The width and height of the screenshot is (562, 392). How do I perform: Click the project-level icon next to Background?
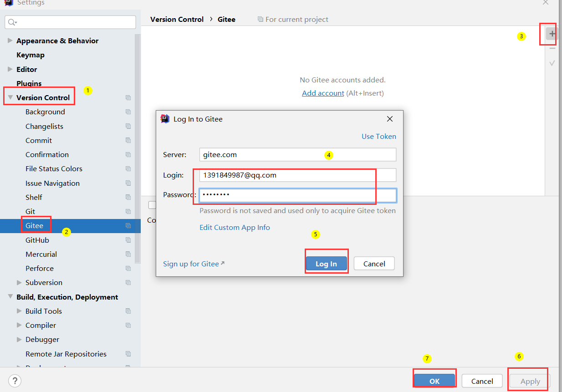point(128,112)
